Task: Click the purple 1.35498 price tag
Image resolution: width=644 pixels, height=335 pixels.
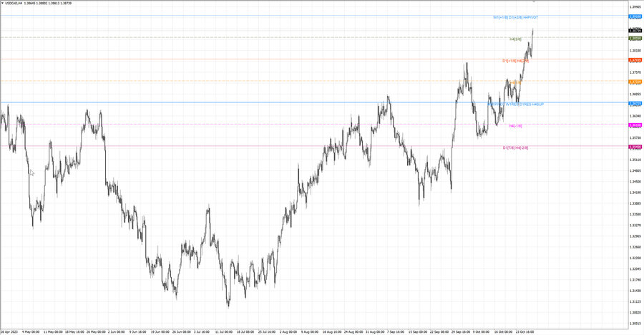Action: pos(635,147)
